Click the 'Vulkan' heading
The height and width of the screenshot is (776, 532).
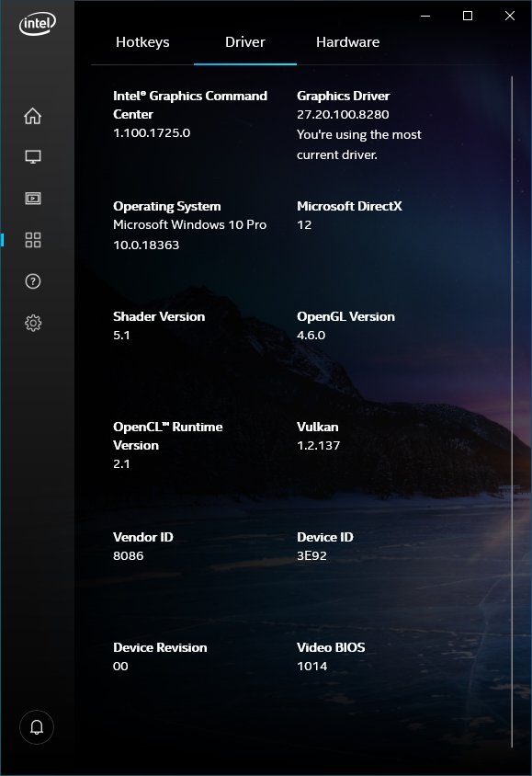[x=317, y=428]
